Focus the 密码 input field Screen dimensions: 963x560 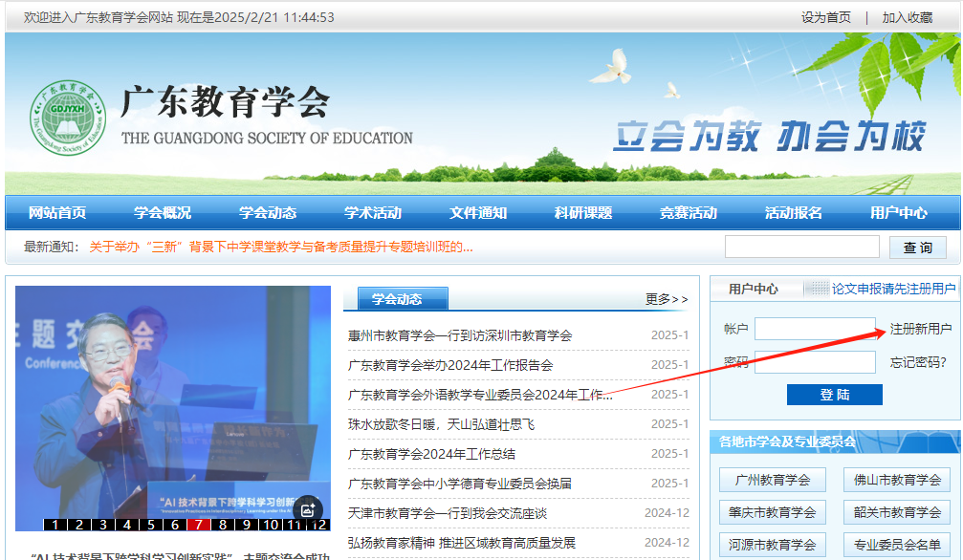pyautogui.click(x=815, y=362)
